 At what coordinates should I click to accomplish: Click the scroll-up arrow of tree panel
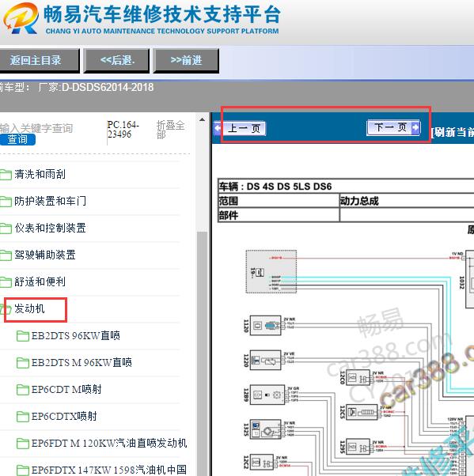point(202,119)
